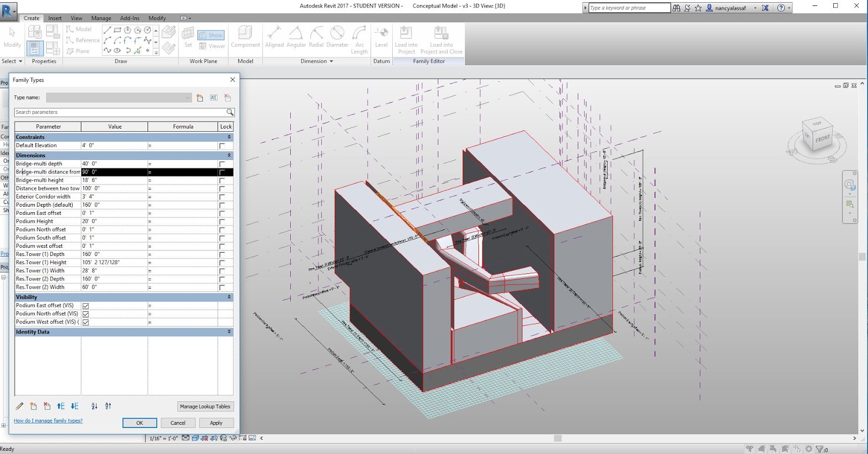The image size is (868, 454).
Task: Click the Set work plane tool
Action: coord(188,37)
